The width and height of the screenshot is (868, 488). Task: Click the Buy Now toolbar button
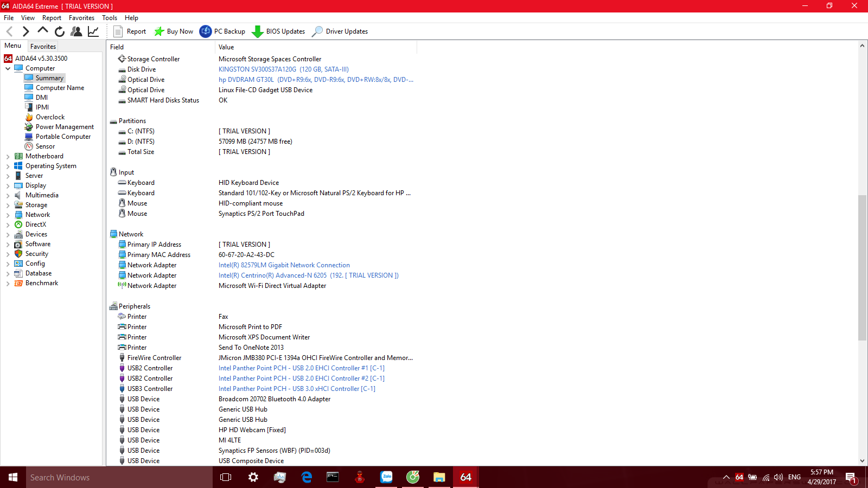[174, 31]
